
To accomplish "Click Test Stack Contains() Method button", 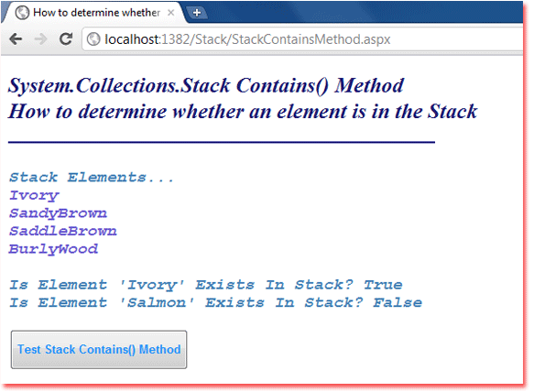I will click(99, 350).
